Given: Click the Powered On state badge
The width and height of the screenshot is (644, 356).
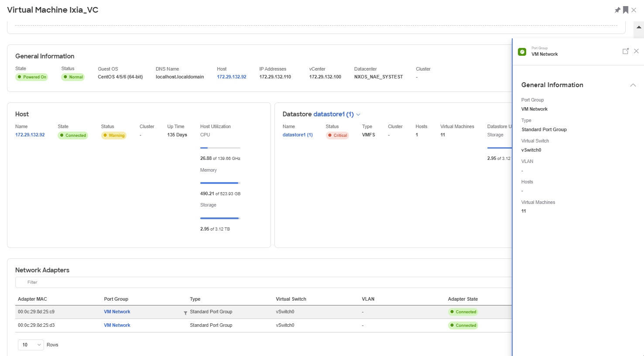Looking at the screenshot, I should pos(31,77).
